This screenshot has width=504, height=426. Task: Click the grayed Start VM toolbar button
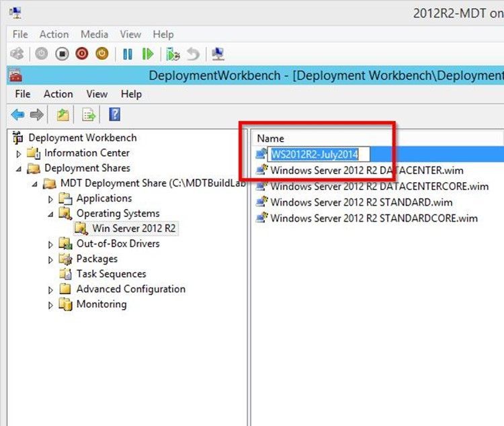pyautogui.click(x=42, y=54)
